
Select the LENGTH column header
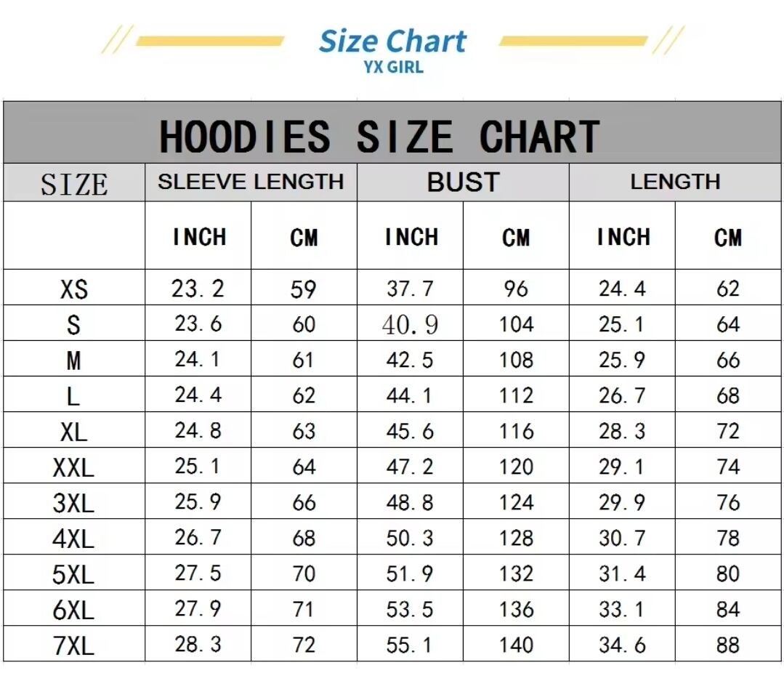tap(675, 182)
